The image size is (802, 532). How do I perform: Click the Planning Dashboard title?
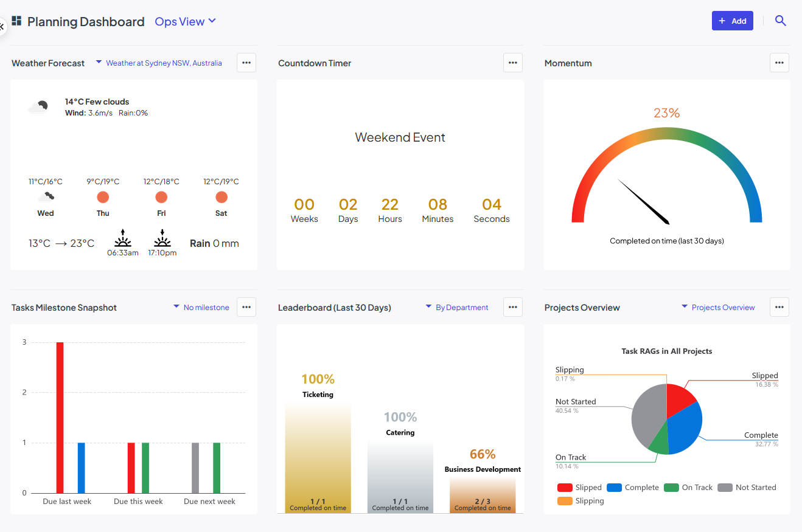click(x=86, y=21)
